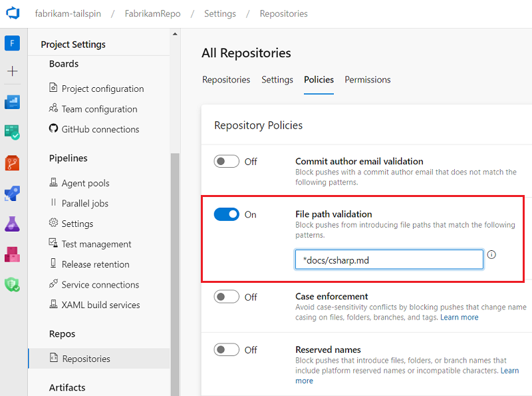
Task: Open the Repositories tab under All Repositories
Action: [x=226, y=79]
